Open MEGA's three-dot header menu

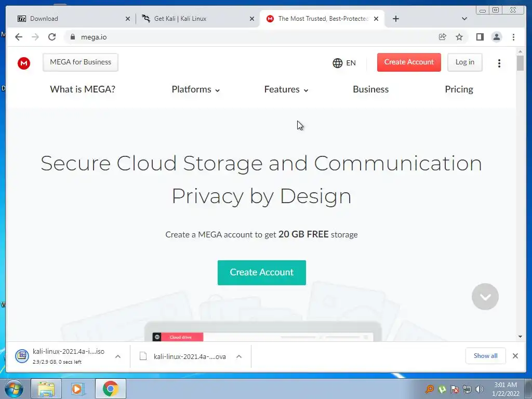point(499,63)
